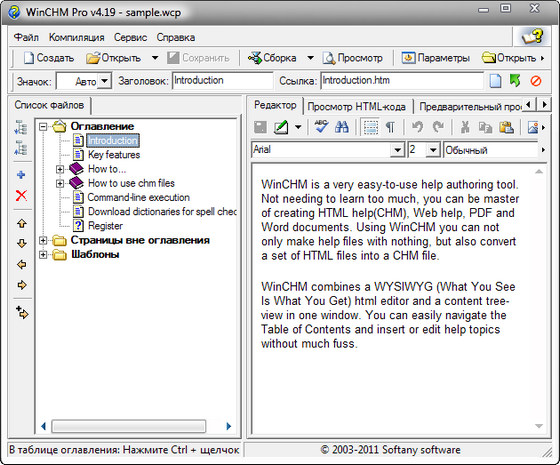This screenshot has width=560, height=465.
Task: Click the Ссылка input field
Action: tap(402, 81)
